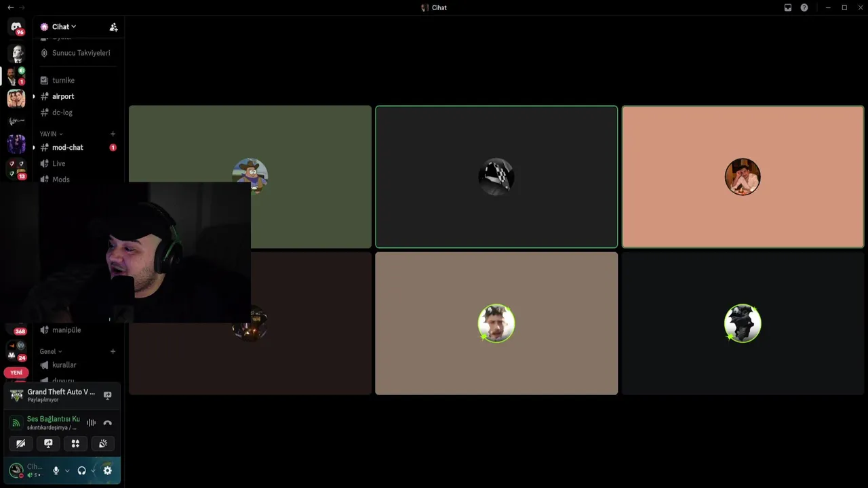Open Ses Bağlantısı connection details
The image size is (868, 488).
(53, 419)
